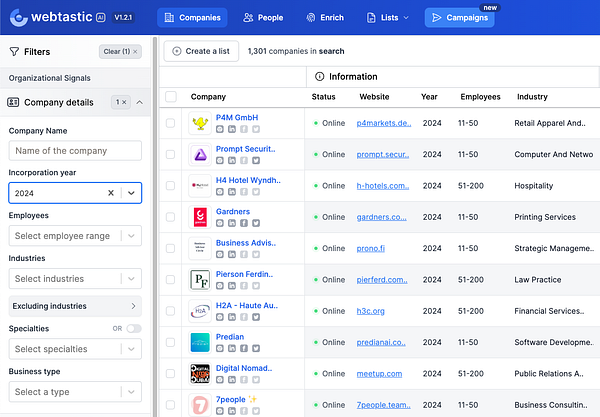Click the Information column info icon

(x=320, y=76)
